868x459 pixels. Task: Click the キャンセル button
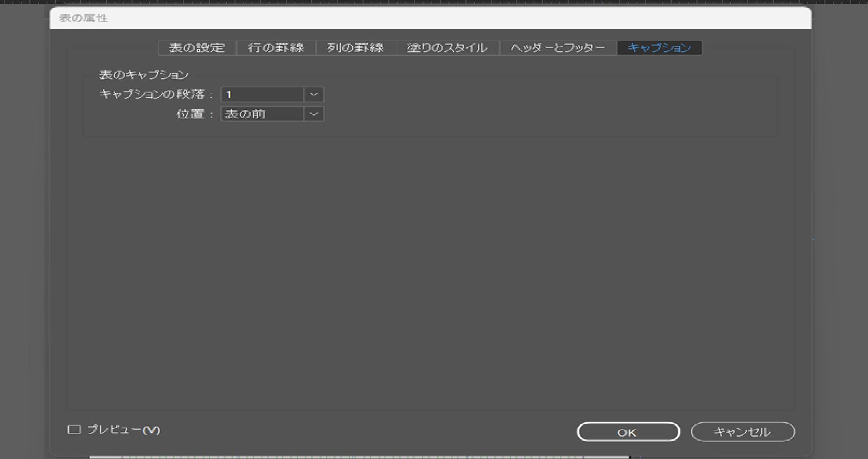[x=743, y=432]
